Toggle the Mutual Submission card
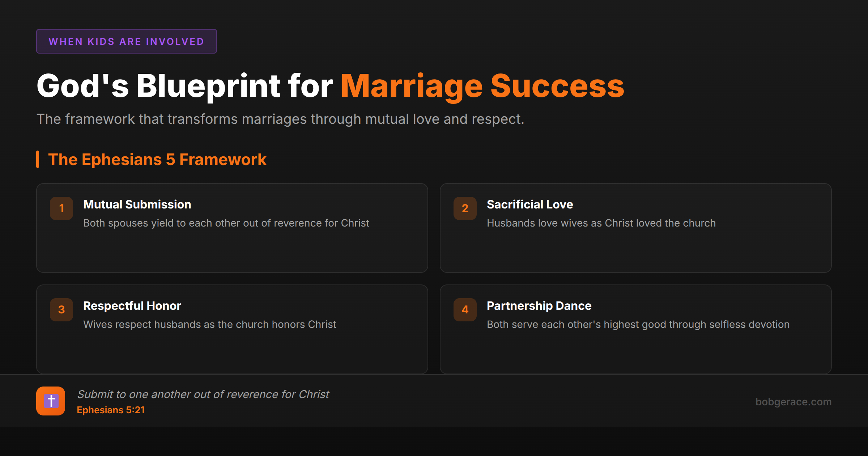This screenshot has height=456, width=868. [231, 228]
